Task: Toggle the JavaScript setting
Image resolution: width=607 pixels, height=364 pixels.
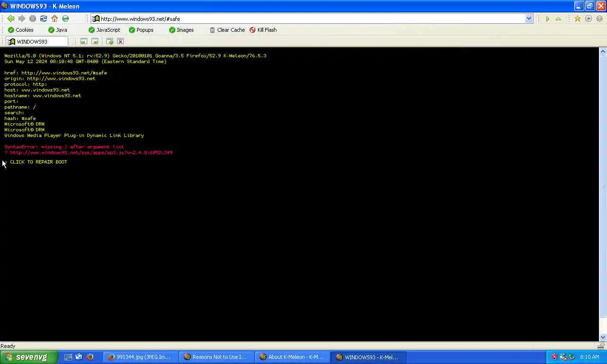Action: pos(104,30)
